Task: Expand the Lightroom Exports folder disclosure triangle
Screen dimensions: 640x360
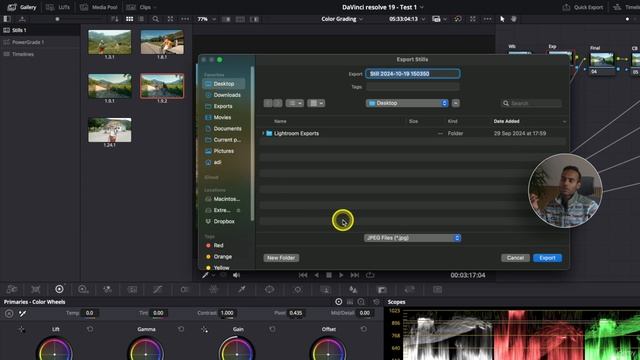Action: coord(263,133)
